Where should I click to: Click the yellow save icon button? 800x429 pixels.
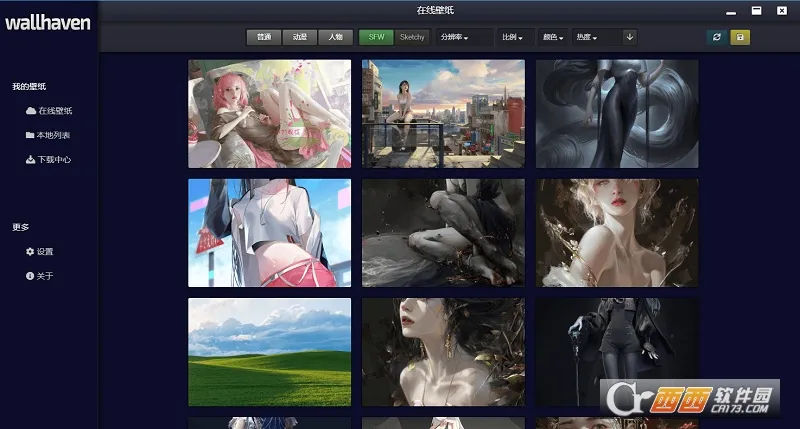(740, 37)
